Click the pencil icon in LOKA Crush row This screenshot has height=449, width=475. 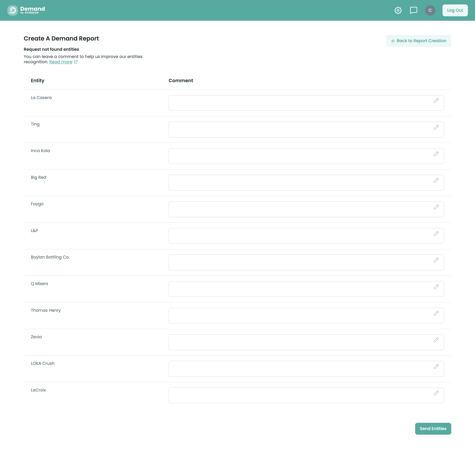coord(436,366)
